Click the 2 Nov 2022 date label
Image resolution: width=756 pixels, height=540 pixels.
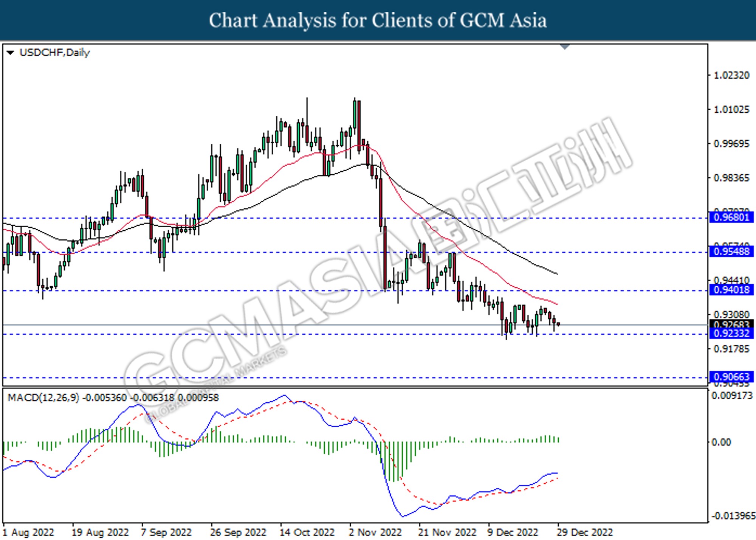click(375, 532)
